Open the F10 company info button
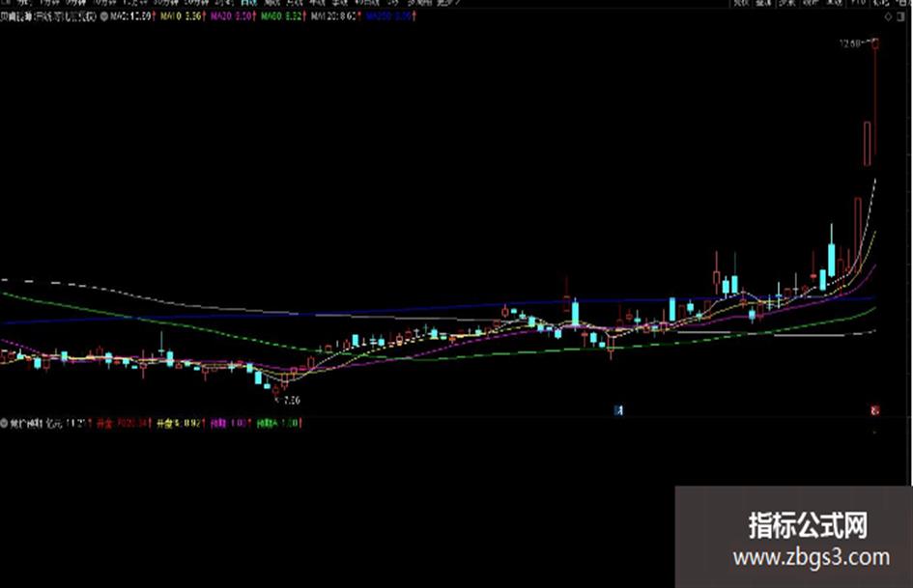Viewport: 913px width, 588px height. tap(859, 2)
